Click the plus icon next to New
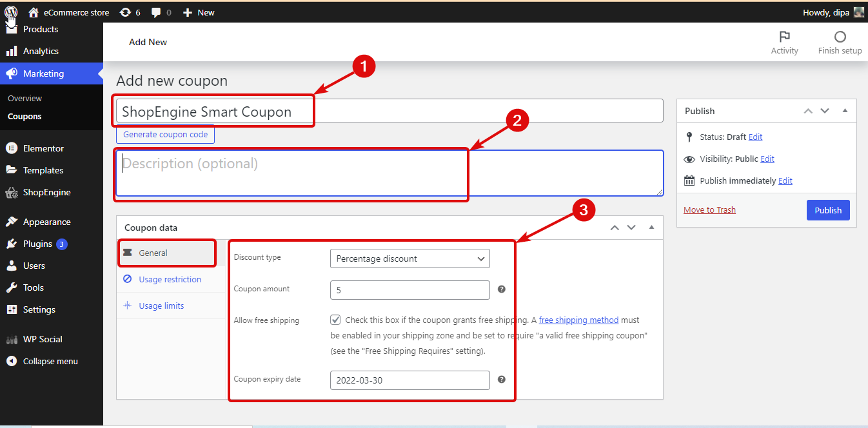The height and width of the screenshot is (428, 868). click(x=188, y=12)
